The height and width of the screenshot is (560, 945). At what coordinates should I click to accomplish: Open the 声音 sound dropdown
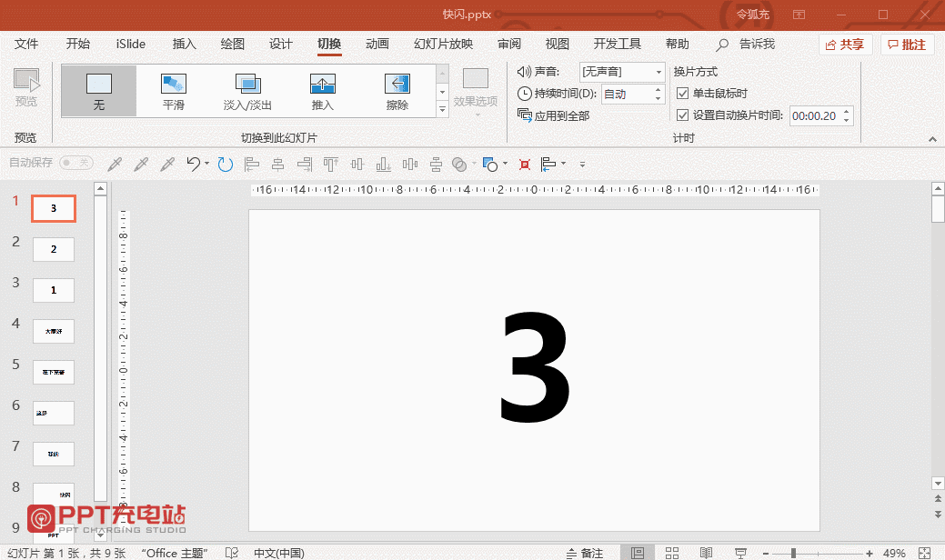[x=658, y=72]
